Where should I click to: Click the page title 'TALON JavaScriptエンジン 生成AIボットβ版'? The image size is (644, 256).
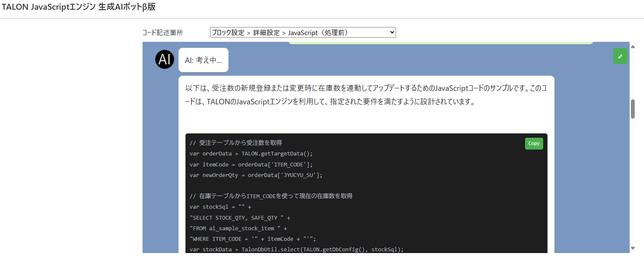point(79,8)
